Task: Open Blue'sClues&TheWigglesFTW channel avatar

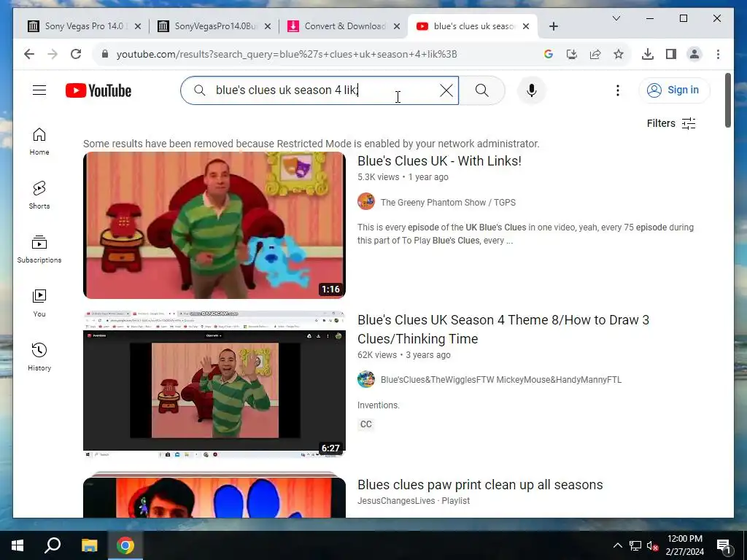Action: pyautogui.click(x=366, y=379)
